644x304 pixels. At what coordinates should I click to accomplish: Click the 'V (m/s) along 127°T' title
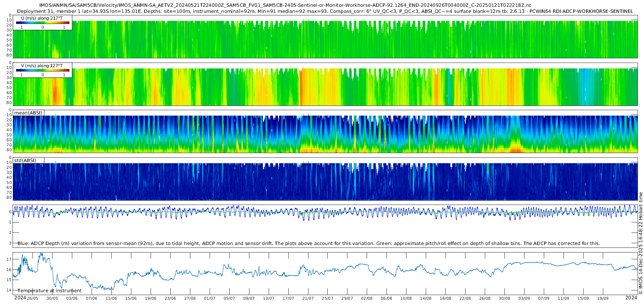pyautogui.click(x=42, y=66)
